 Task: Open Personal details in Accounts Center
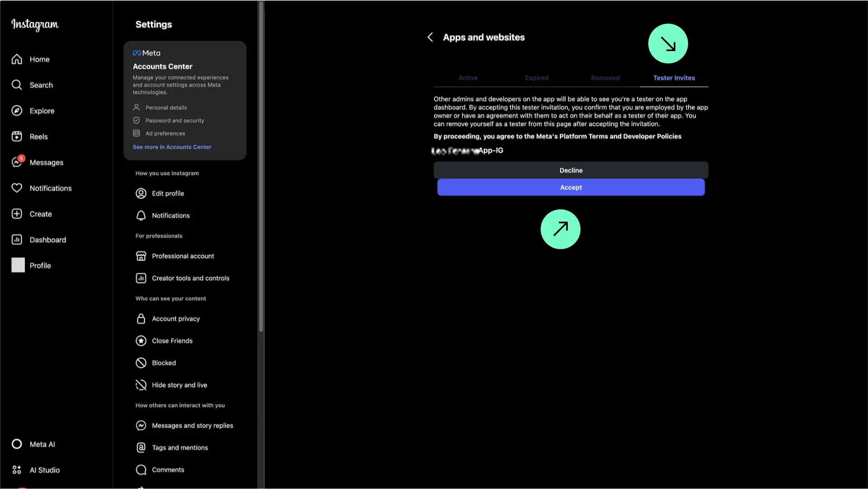point(160,108)
